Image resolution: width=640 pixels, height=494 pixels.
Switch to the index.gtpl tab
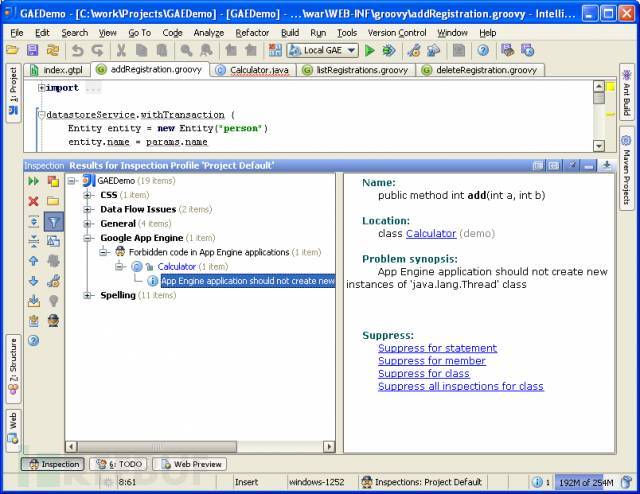57,70
